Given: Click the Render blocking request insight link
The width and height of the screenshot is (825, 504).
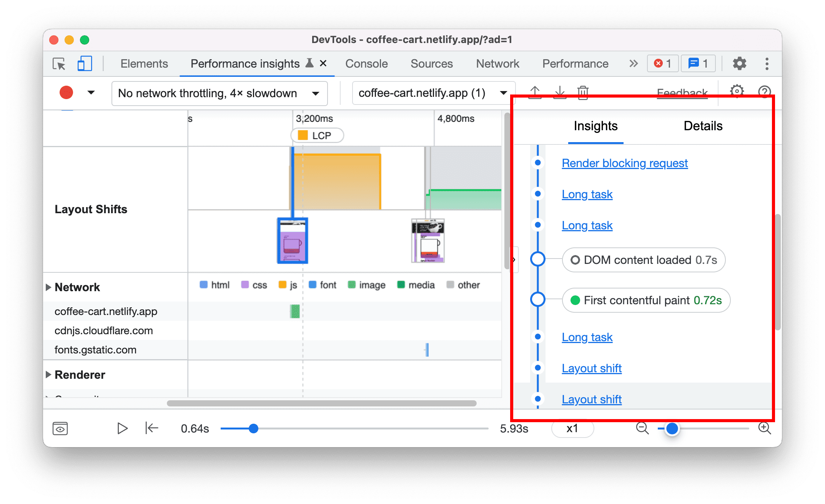Looking at the screenshot, I should point(624,164).
